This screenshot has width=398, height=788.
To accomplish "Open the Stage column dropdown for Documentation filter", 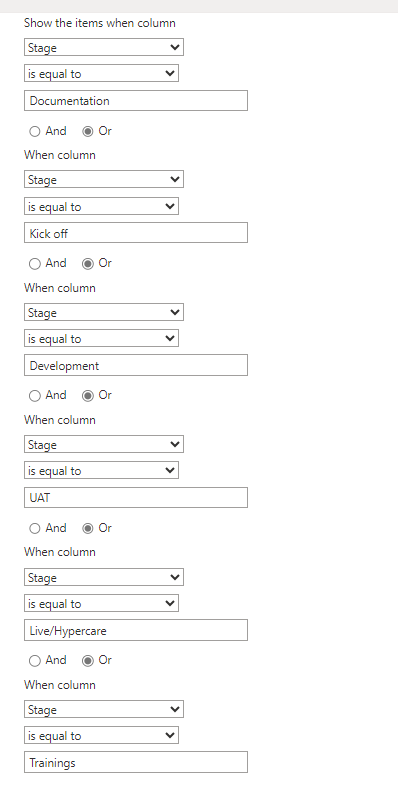I will click(104, 47).
